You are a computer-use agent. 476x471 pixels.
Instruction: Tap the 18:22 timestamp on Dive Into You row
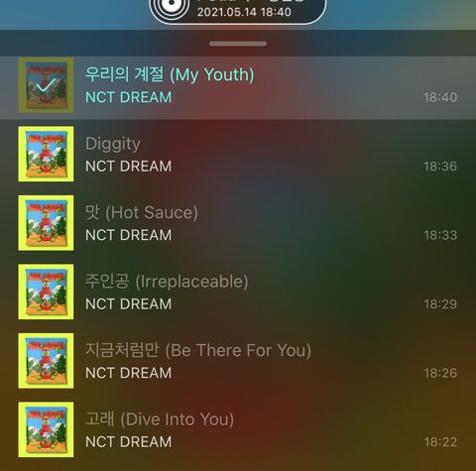coord(440,442)
